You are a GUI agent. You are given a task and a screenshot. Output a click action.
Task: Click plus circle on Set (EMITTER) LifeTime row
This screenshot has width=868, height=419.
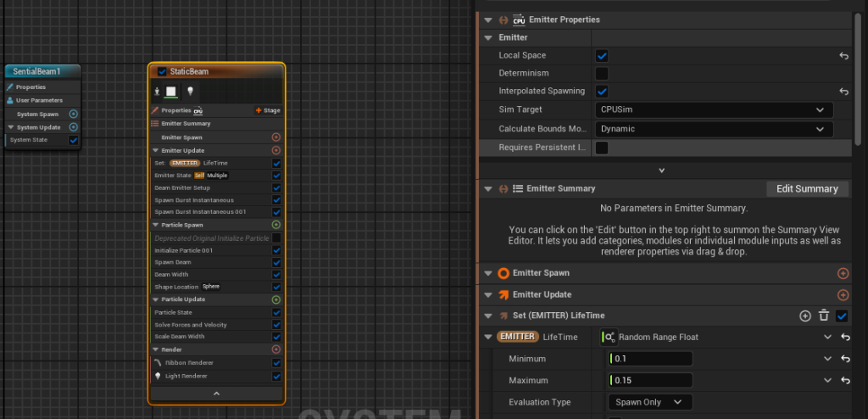[805, 316]
